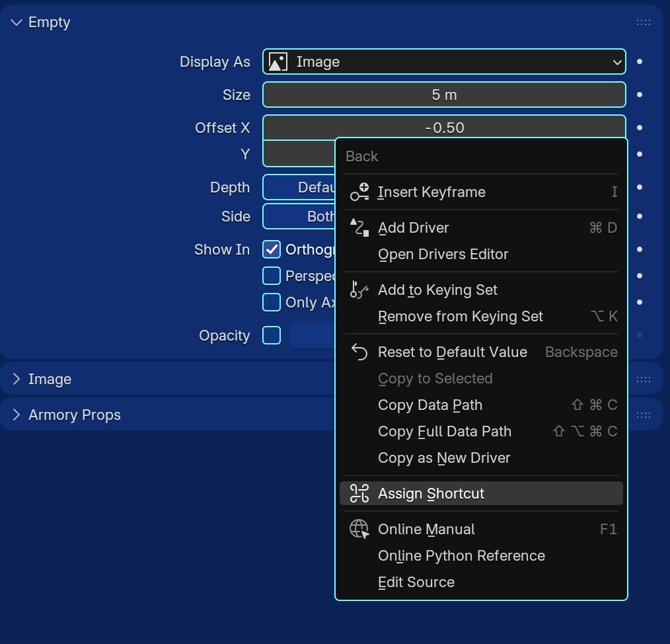The height and width of the screenshot is (644, 670).
Task: Toggle the Orthographic checkbox
Action: click(x=272, y=249)
